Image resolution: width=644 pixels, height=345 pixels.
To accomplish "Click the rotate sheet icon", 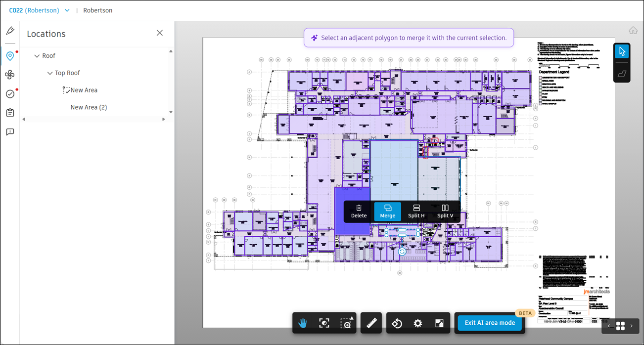I will coord(397,323).
